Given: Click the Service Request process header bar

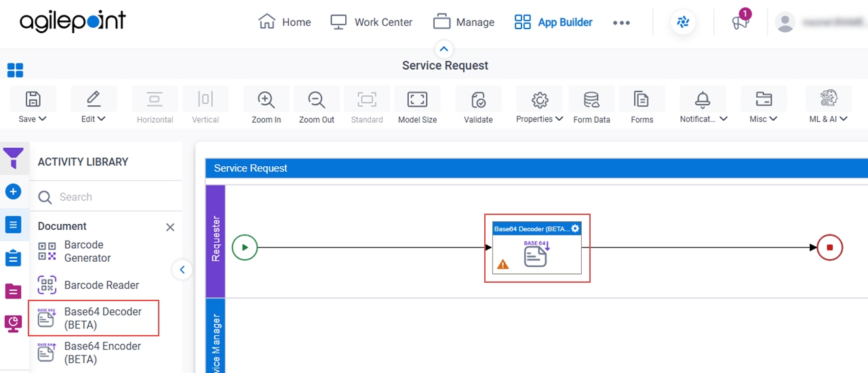Looking at the screenshot, I should point(536,168).
